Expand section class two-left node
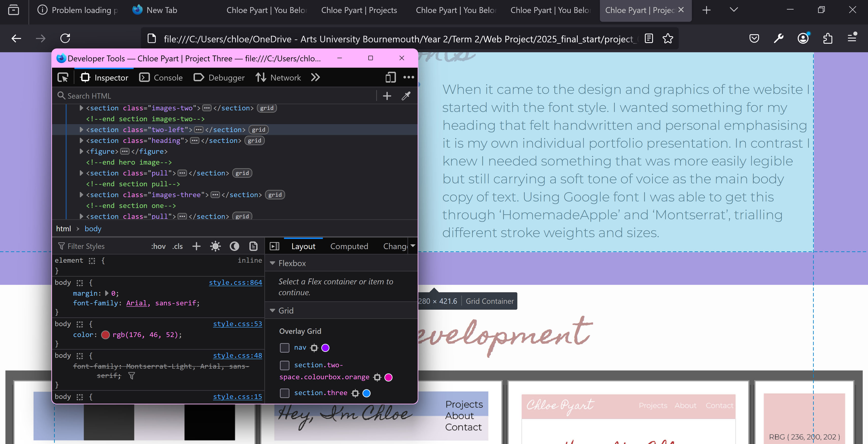 click(x=81, y=130)
